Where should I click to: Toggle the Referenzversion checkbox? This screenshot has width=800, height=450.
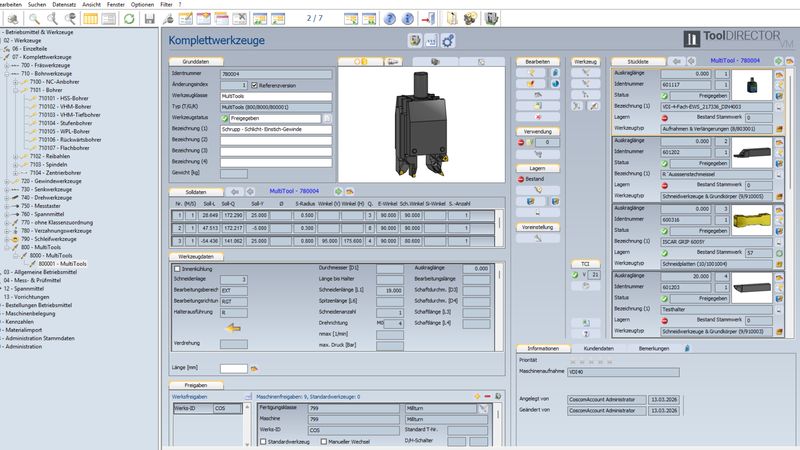coord(254,85)
